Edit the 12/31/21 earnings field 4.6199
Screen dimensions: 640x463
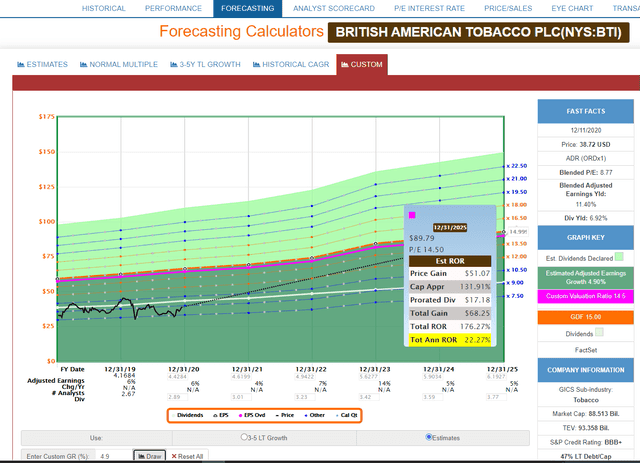(x=241, y=376)
